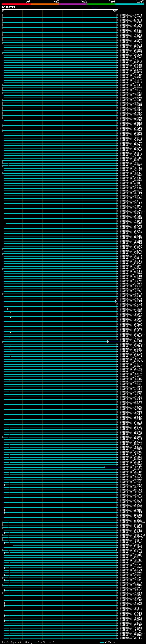This screenshot has height=644, width=146.
Task: Select the UniRef100_P34730 label
Action: (x=131, y=623)
